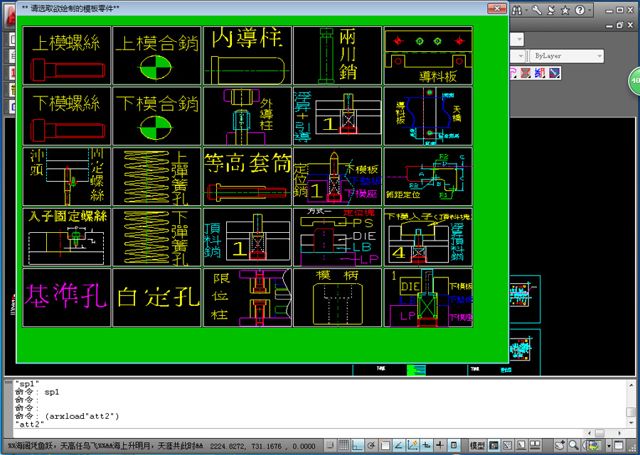Toggle dynamic input in status bar
Viewport: 640px width, 455px height.
coord(427,445)
